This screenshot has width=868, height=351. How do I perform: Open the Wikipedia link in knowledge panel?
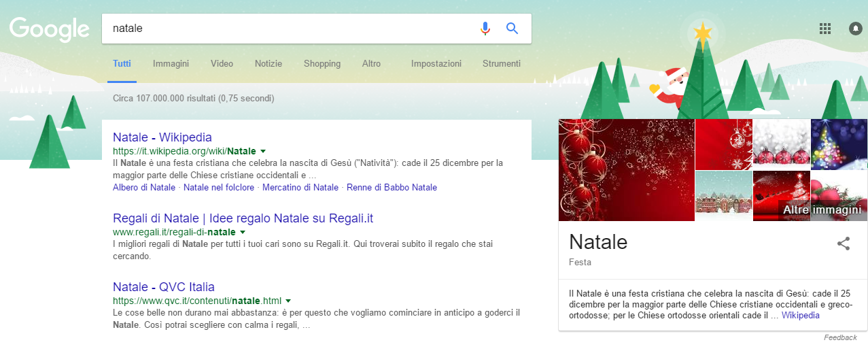pos(801,316)
